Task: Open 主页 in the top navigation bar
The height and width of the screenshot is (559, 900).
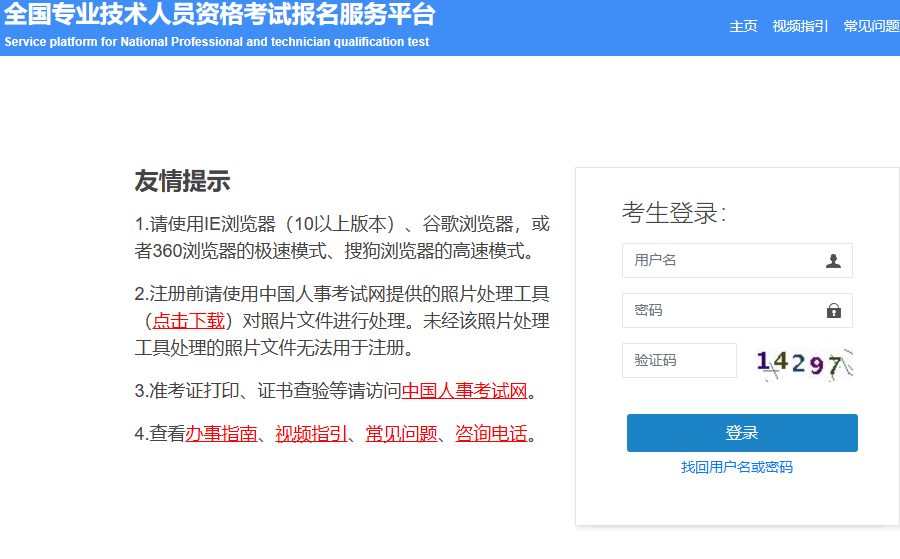Action: coord(743,26)
